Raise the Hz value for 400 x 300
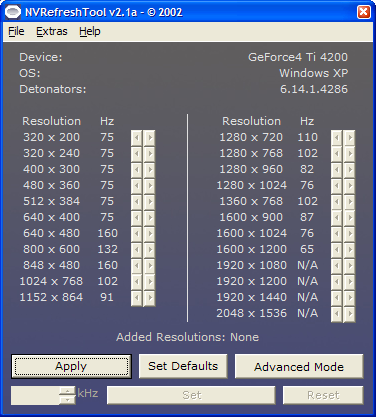376x417 pixels. coord(150,170)
